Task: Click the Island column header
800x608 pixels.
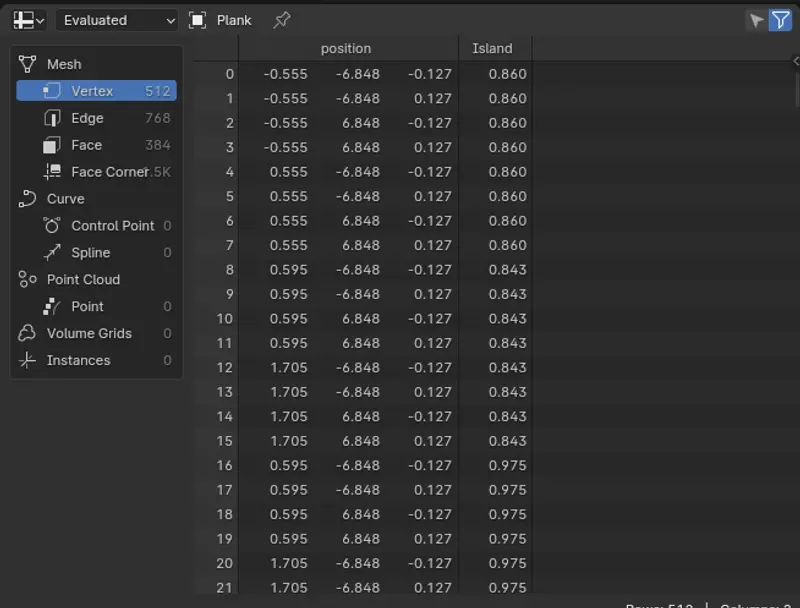Action: point(492,48)
